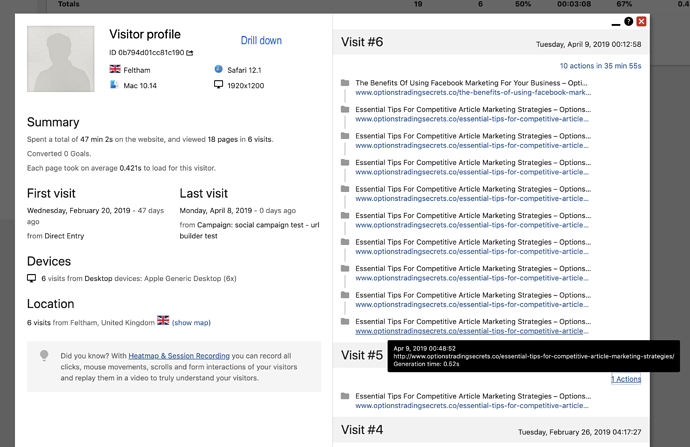Click the monitor icon beside 1920x1200
The width and height of the screenshot is (690, 447).
tap(218, 84)
